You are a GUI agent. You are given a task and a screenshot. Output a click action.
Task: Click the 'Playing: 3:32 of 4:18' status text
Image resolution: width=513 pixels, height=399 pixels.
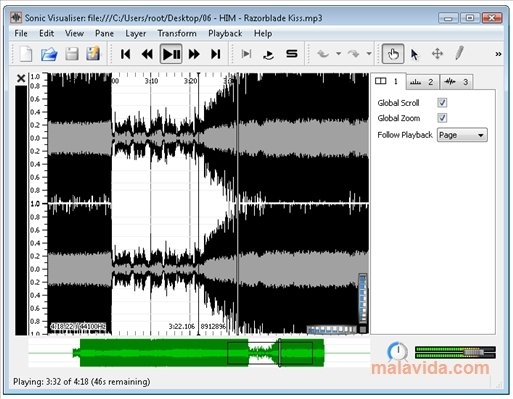[82, 382]
